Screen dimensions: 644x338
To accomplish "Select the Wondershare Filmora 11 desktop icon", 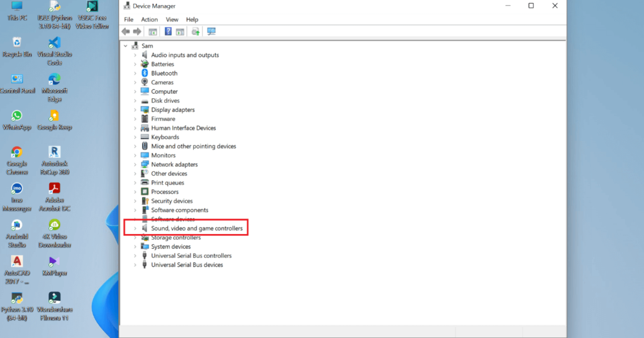I will pos(54,307).
